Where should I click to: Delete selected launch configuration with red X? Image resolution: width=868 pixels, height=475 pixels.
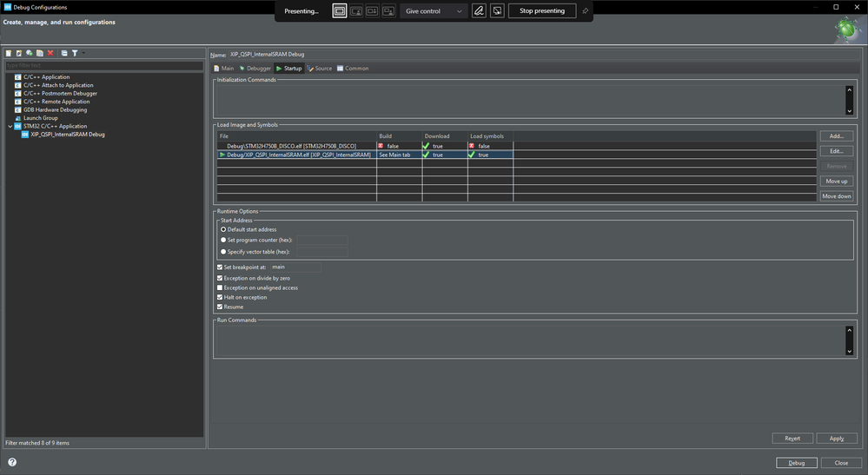point(50,54)
